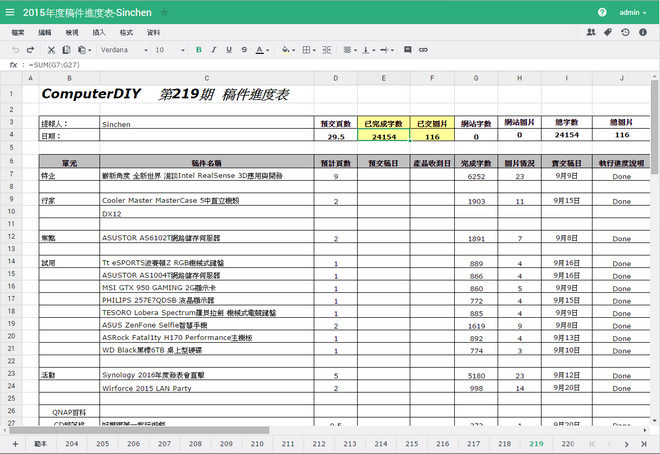Viewport: 660px width, 454px height.
Task: Open the 資料 (Data) menu
Action: 153,32
